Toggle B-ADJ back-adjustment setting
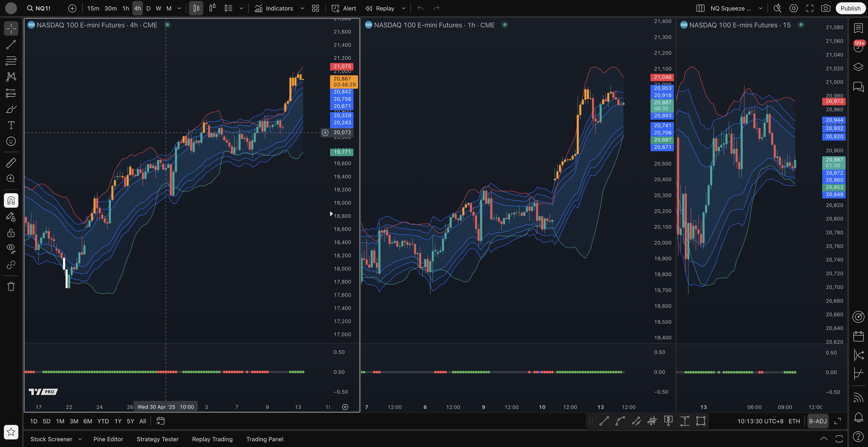 click(818, 421)
